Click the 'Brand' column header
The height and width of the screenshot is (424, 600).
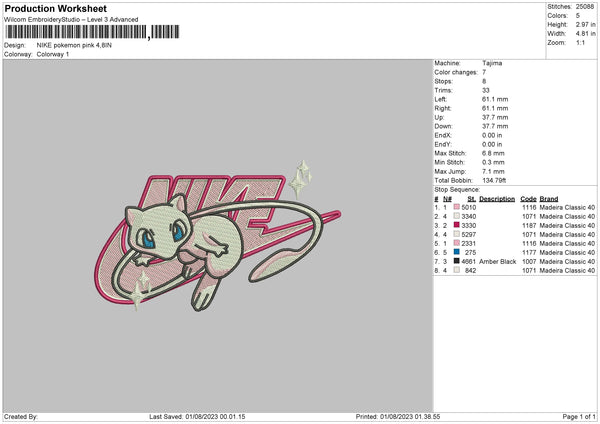tap(549, 199)
